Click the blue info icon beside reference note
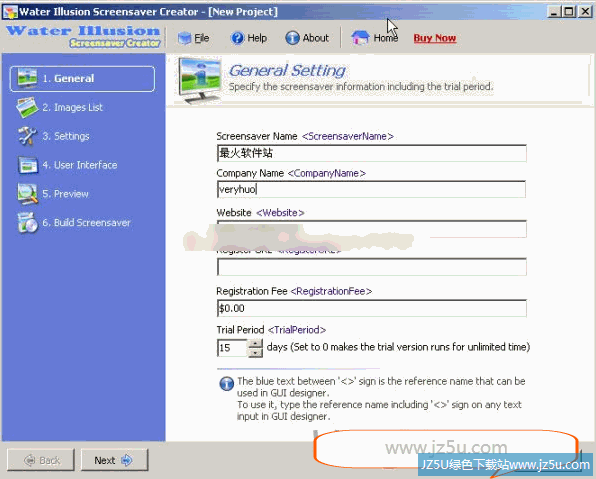Screen dimensions: 596x479 tap(227, 384)
